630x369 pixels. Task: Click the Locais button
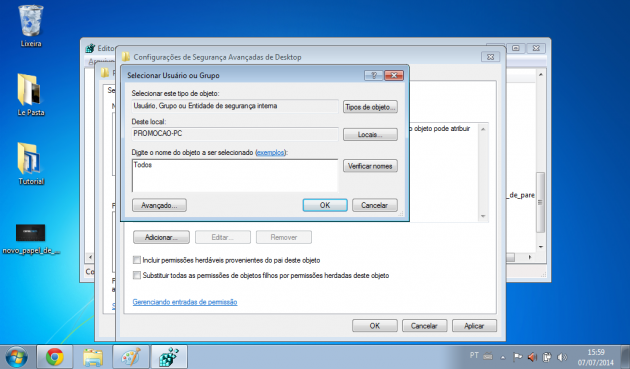pos(370,134)
